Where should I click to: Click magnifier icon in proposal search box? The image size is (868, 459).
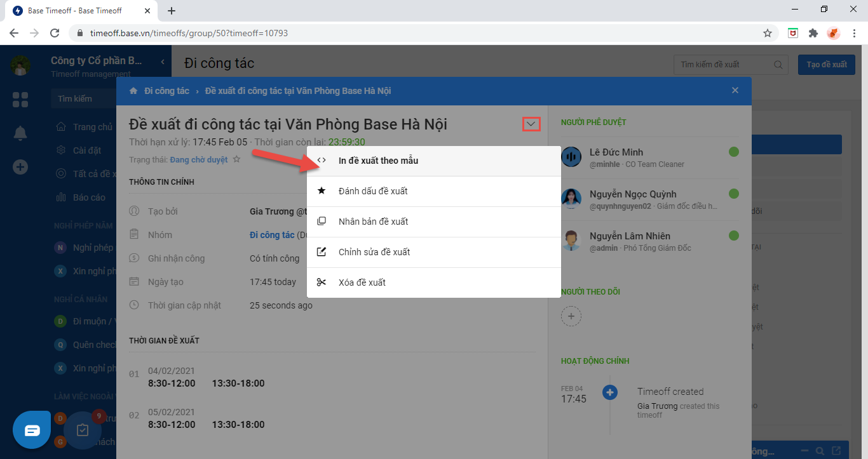778,64
